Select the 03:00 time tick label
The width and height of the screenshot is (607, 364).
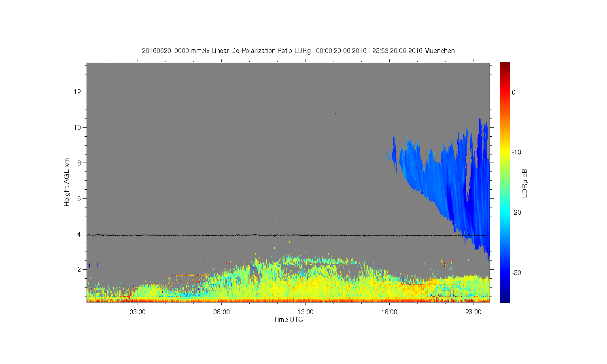[138, 312]
